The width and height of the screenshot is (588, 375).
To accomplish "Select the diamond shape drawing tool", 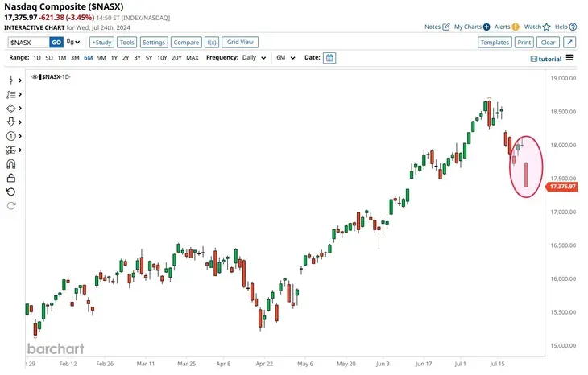I will pos(10,108).
